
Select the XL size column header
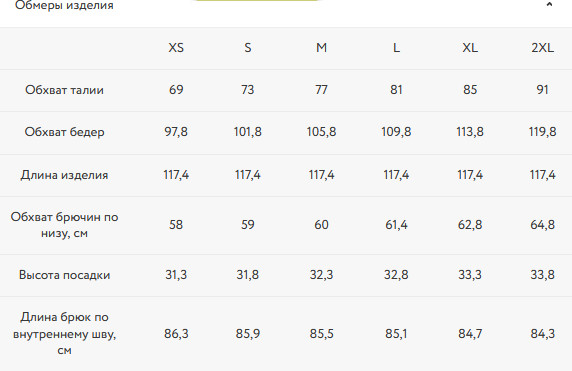coord(470,48)
